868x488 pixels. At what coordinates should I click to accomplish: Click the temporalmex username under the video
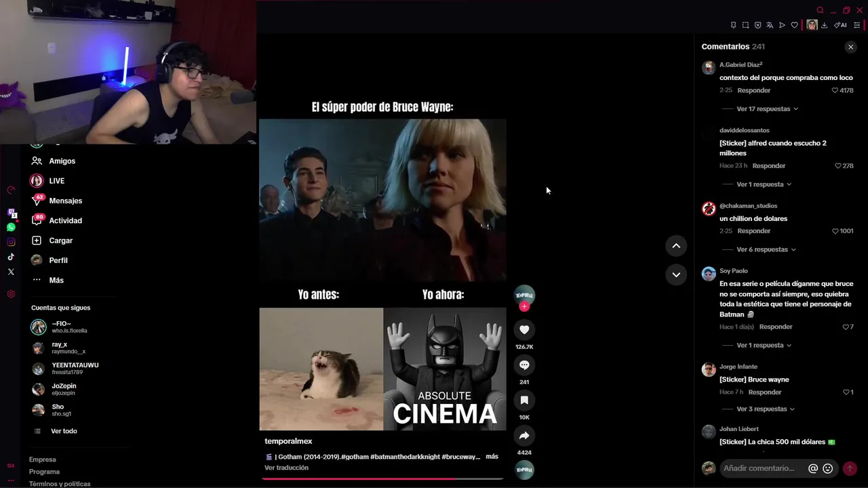pos(288,441)
